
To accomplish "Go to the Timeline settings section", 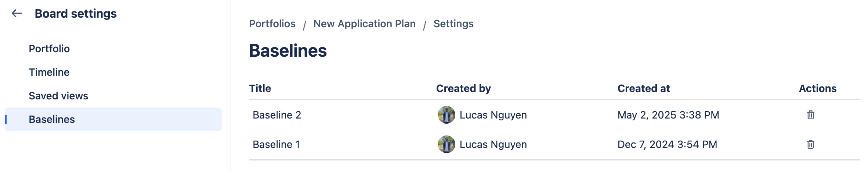I will [x=49, y=72].
